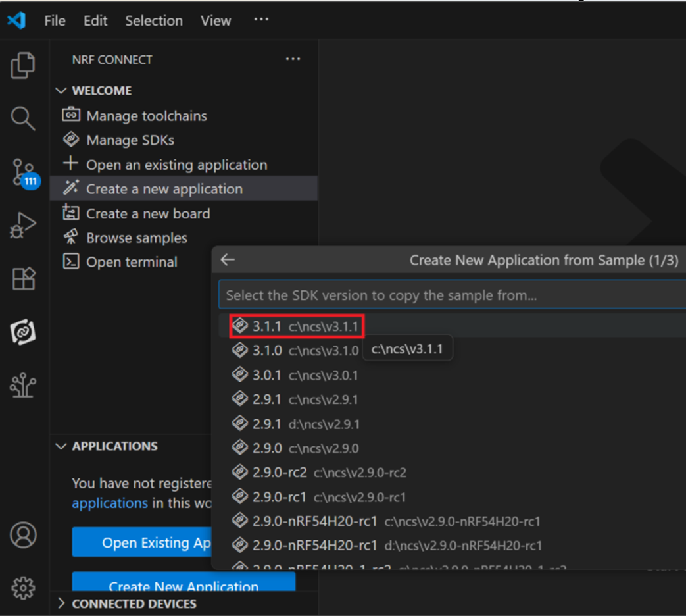Open the Run and Debug view
The height and width of the screenshot is (616, 686).
click(23, 226)
